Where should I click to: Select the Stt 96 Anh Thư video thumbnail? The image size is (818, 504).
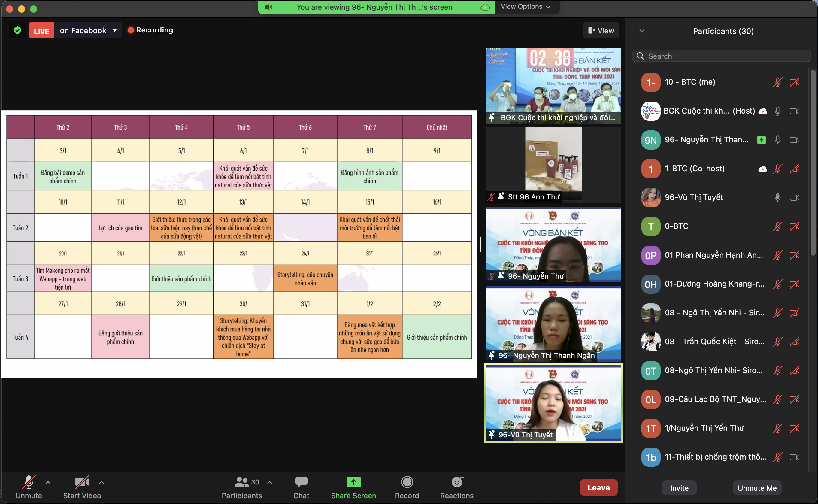point(553,165)
